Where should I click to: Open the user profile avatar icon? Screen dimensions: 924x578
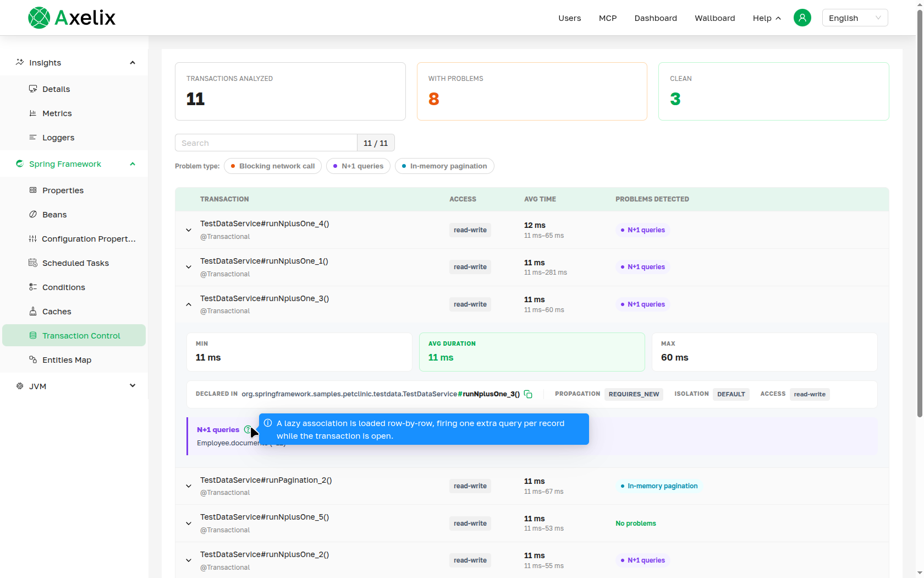click(x=802, y=18)
